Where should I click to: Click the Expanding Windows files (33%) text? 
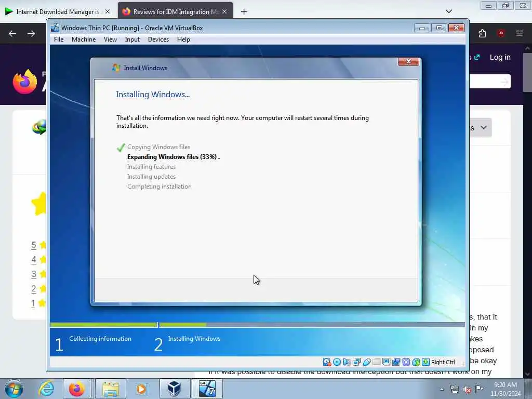(174, 157)
